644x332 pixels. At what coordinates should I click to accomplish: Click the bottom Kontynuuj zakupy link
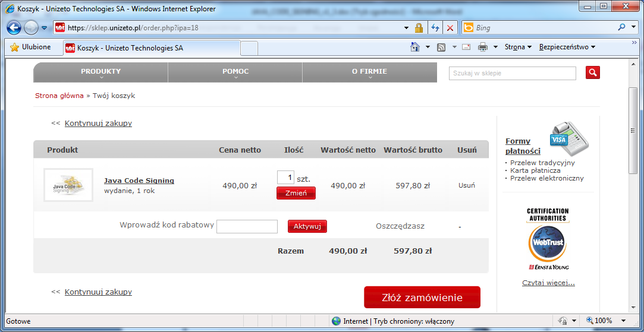(98, 292)
